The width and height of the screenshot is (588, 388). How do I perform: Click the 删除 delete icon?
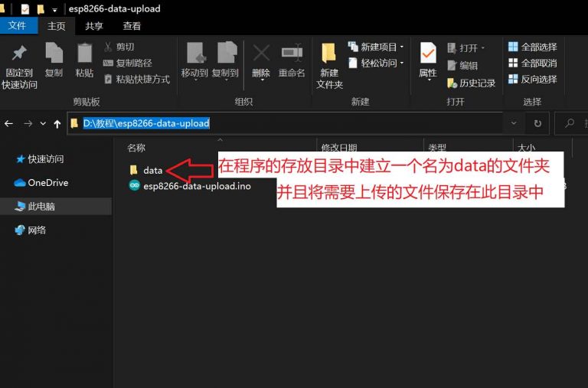(261, 54)
